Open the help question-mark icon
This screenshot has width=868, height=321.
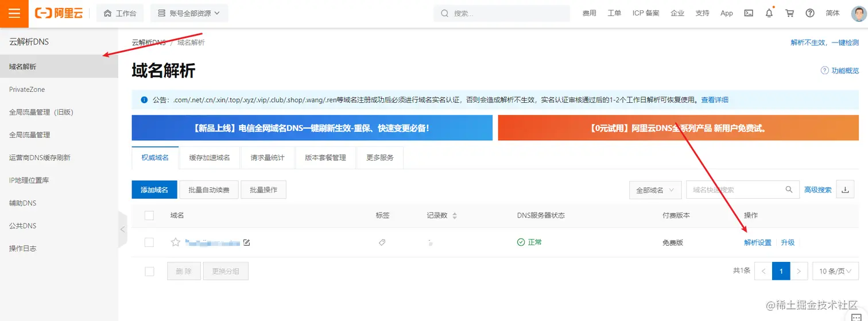click(810, 13)
